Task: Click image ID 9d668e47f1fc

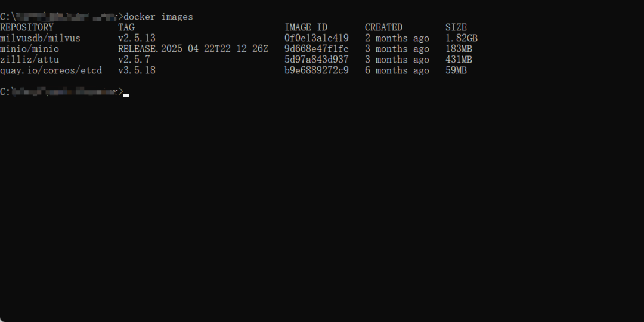Action: [x=316, y=49]
